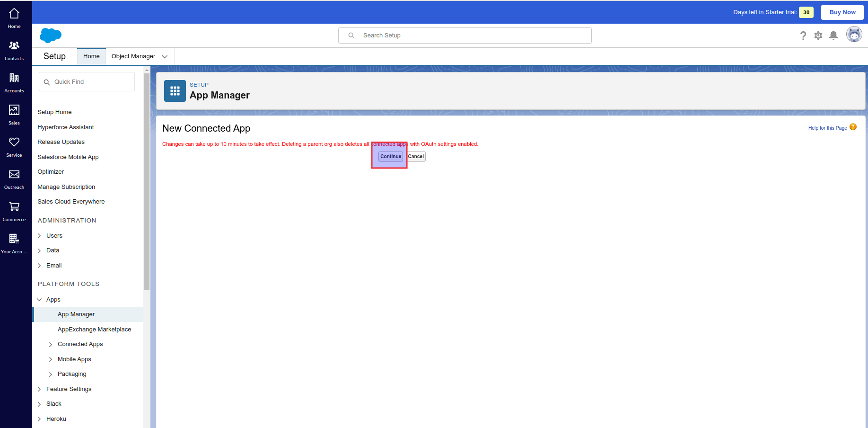Expand the Heroku section
The height and width of the screenshot is (428, 868).
coord(39,419)
